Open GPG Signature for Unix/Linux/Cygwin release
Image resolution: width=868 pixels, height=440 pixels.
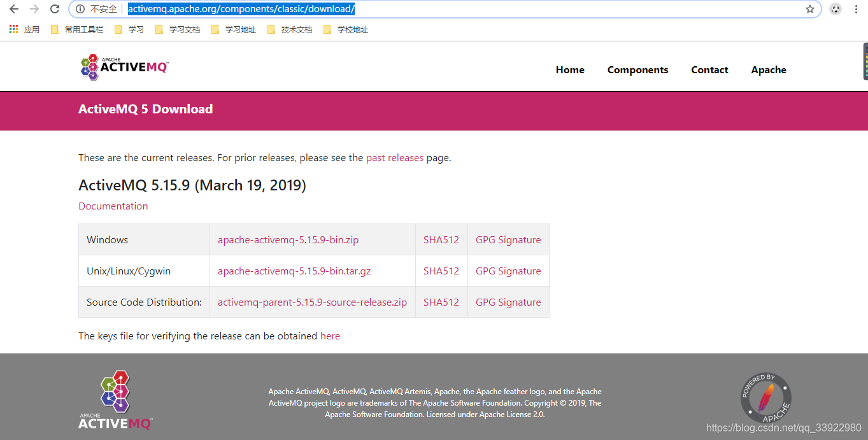[508, 271]
